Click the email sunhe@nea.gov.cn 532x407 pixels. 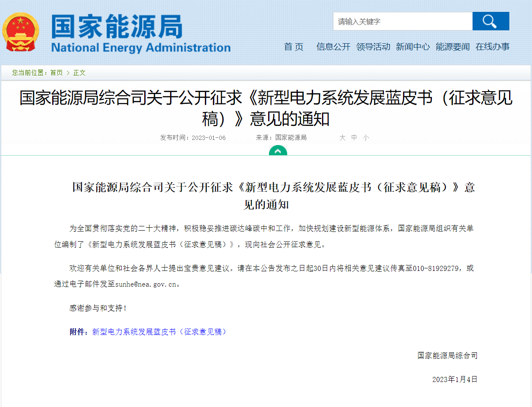point(146,284)
